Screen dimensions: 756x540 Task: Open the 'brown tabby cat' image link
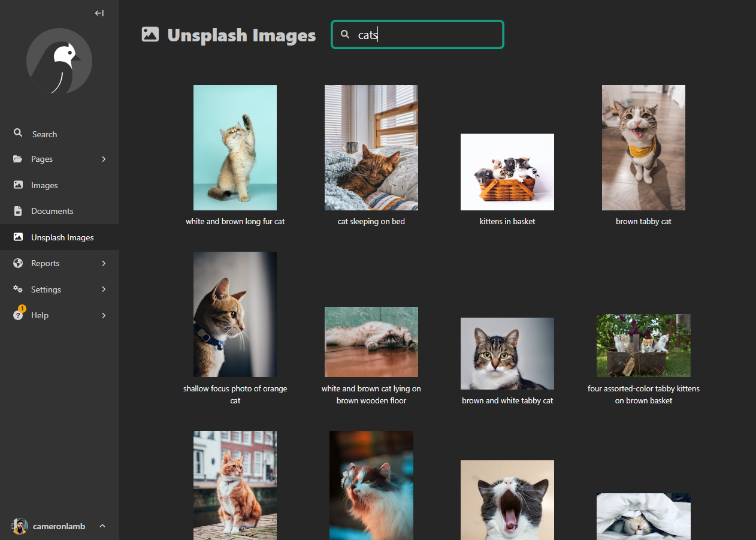click(x=643, y=147)
